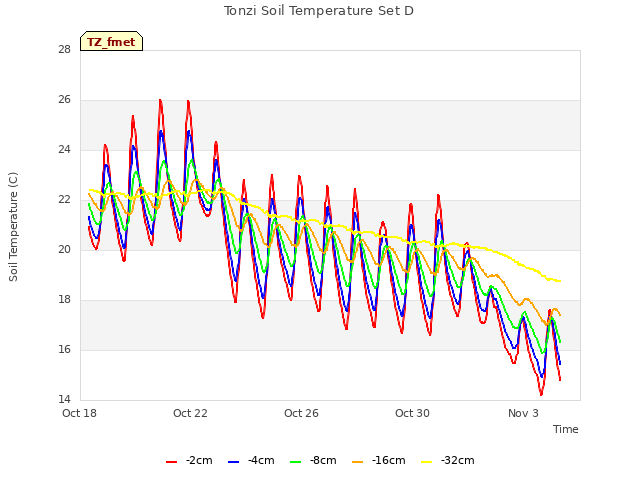
Task: Click the Oct 22 x-axis tick label
Action: pos(190,413)
